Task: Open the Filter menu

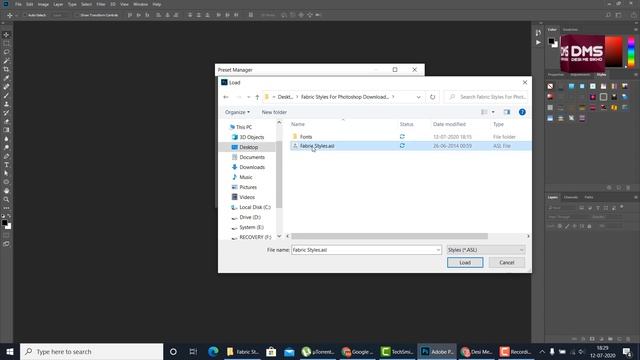Action: 101,4
